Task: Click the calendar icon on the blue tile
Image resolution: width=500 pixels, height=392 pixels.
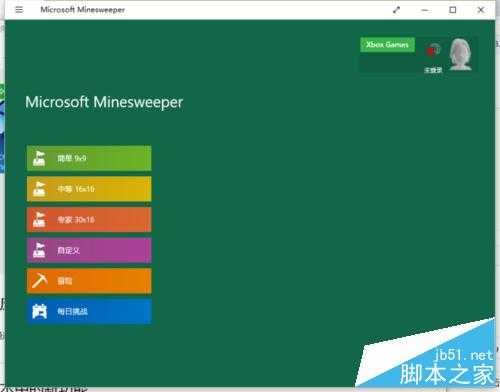Action: tap(40, 312)
